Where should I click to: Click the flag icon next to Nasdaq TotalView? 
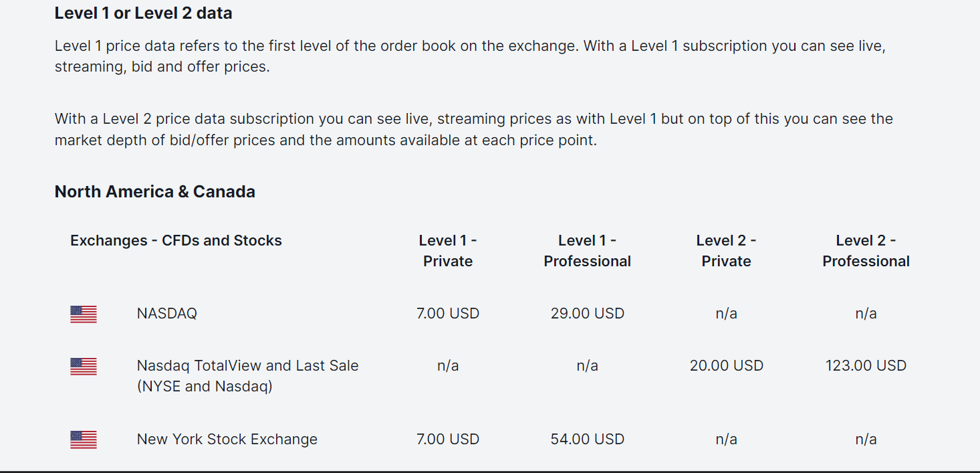pos(84,366)
